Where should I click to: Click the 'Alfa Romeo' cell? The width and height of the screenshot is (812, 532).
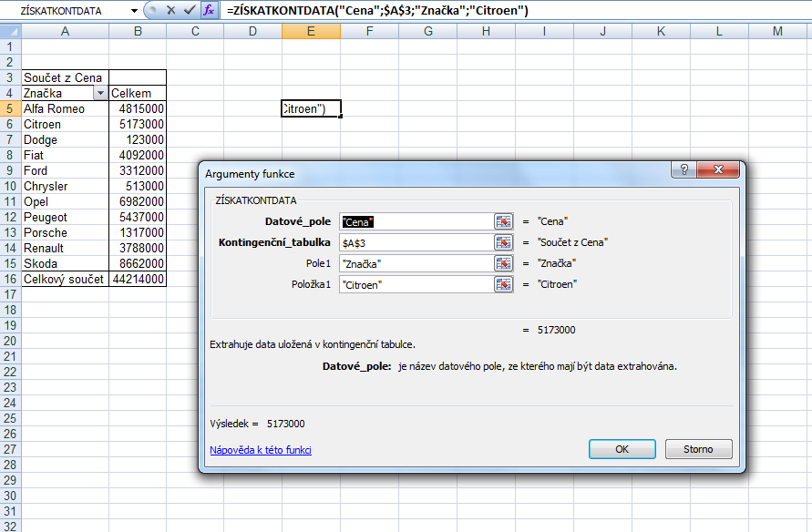coord(66,108)
